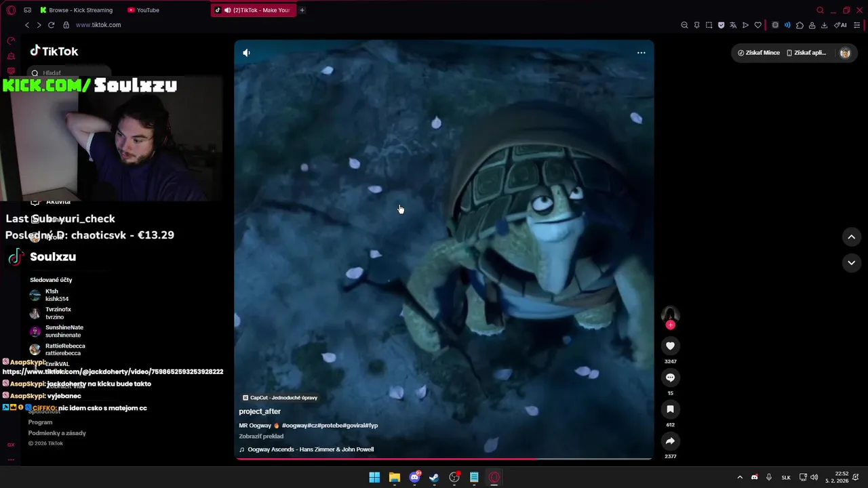Viewport: 868px width, 488px height.
Task: Click the pin icon in address bar
Action: click(x=696, y=25)
